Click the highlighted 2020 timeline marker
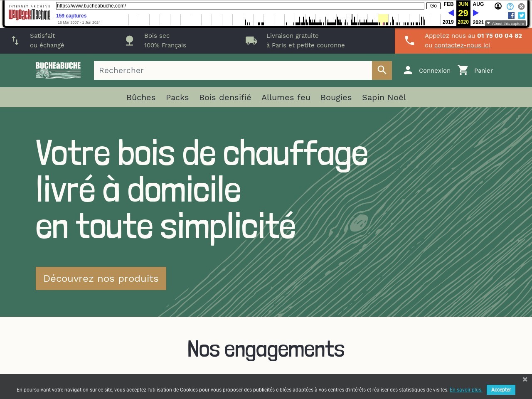The image size is (532, 399). (x=383, y=20)
